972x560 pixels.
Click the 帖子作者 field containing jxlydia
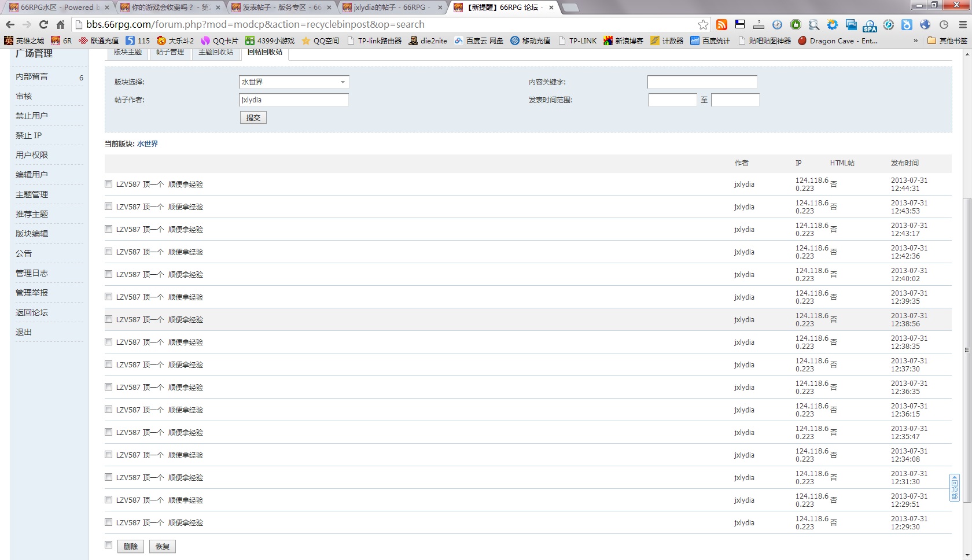click(294, 100)
